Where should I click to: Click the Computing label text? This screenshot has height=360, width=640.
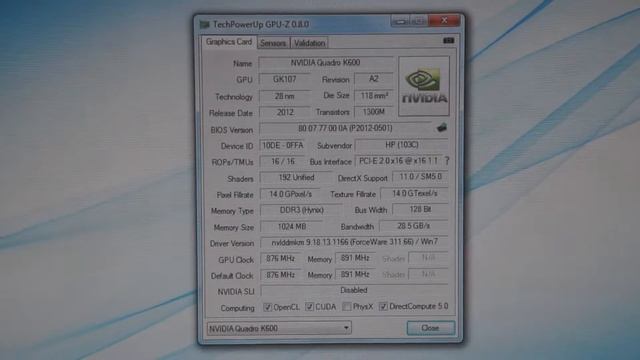tap(237, 308)
